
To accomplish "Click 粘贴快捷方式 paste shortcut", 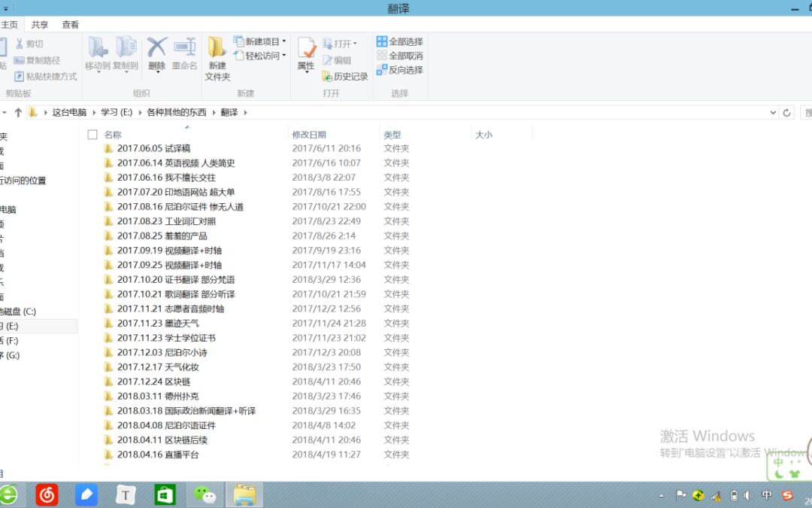I will [x=46, y=77].
